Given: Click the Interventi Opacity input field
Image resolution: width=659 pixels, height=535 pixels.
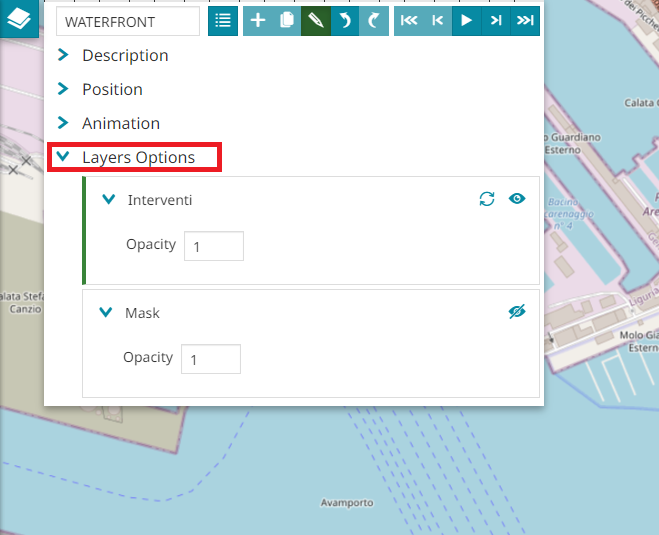Looking at the screenshot, I should 214,246.
